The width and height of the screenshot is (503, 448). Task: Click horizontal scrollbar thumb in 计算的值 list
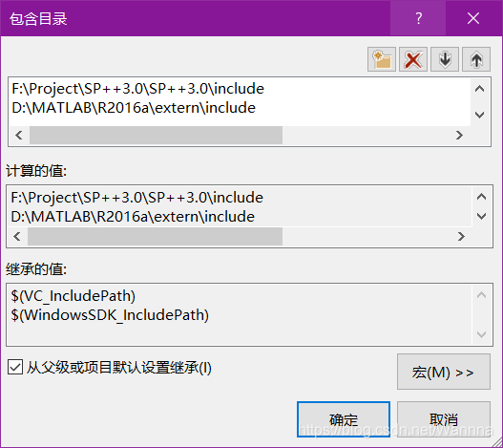click(x=155, y=237)
